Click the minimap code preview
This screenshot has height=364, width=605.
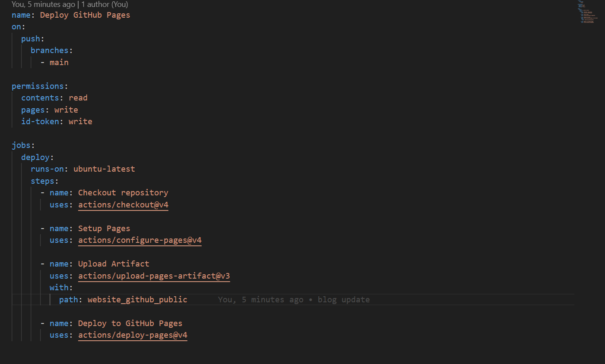(x=588, y=12)
